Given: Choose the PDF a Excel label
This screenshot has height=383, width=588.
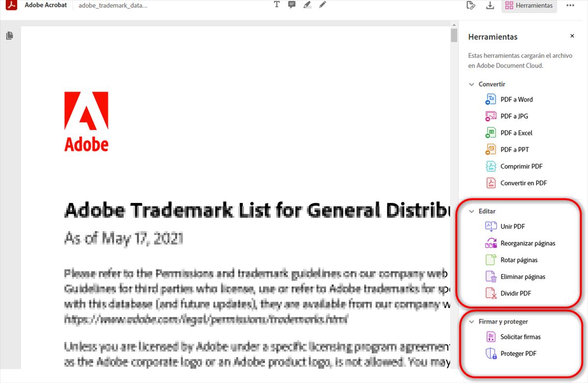Looking at the screenshot, I should pos(516,133).
